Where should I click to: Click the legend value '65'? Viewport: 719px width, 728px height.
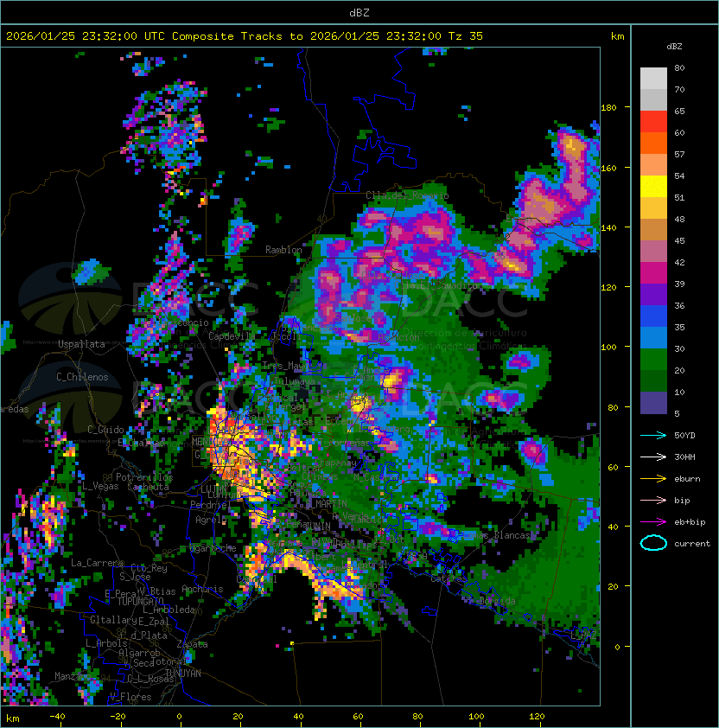tap(679, 111)
